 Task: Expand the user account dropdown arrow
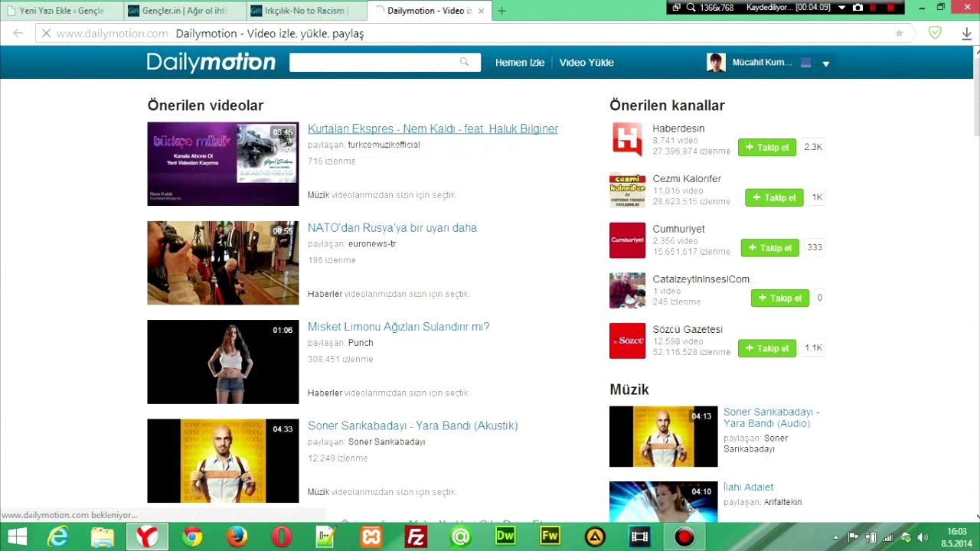[826, 64]
